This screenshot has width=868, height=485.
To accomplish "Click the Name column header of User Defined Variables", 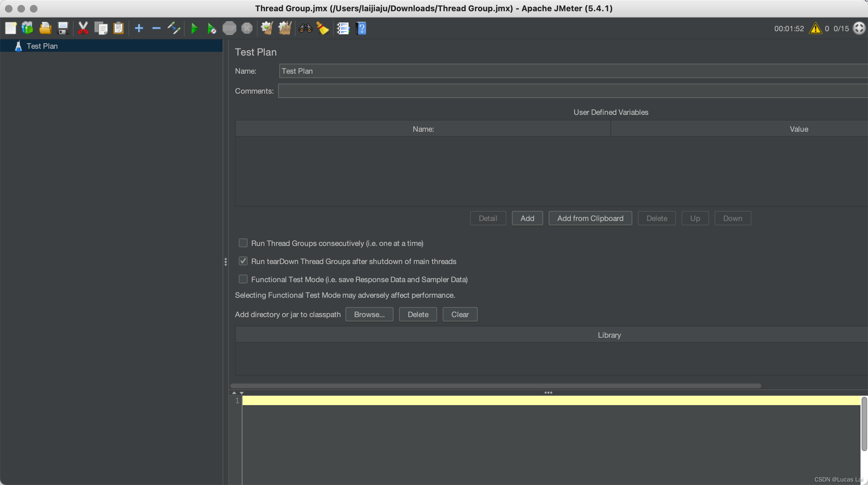I will (423, 129).
